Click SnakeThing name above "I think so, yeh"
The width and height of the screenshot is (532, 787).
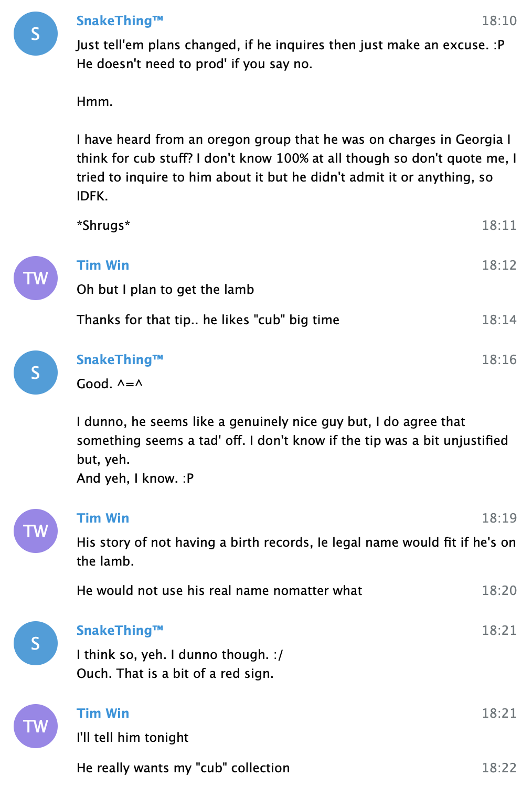pos(120,631)
